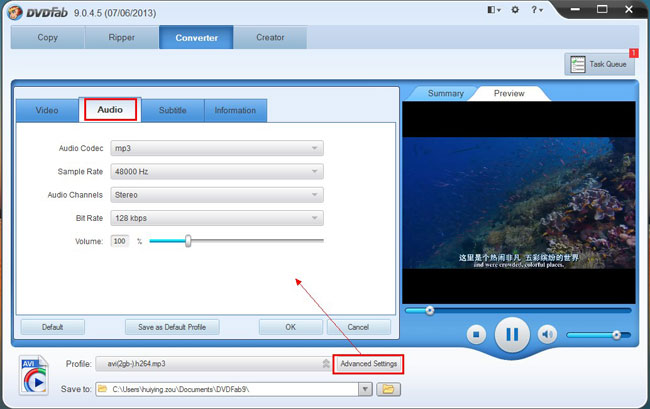Open Advanced Settings

[x=369, y=364]
